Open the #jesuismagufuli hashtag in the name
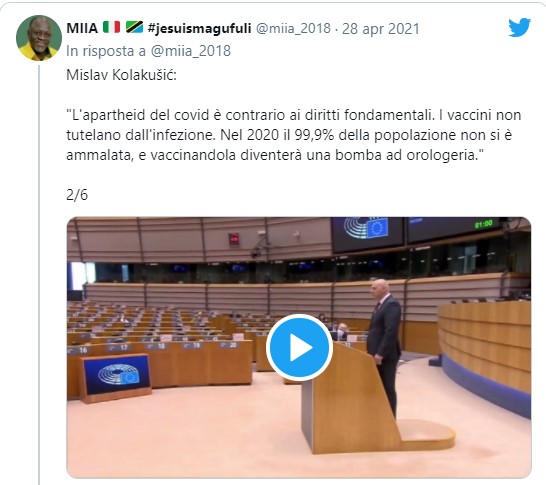 (199, 29)
